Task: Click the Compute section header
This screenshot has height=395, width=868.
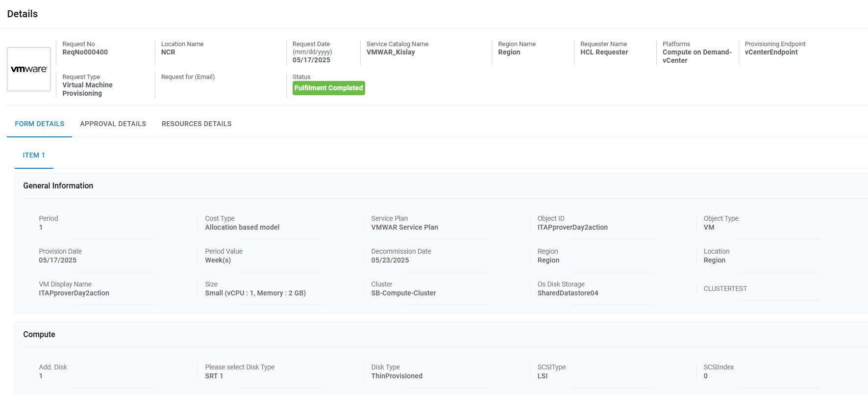Action: point(39,334)
